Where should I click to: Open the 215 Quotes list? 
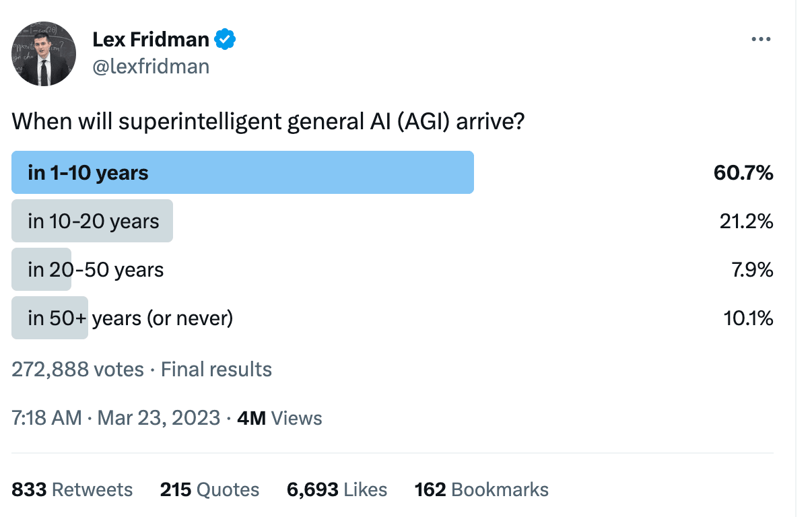click(x=209, y=489)
